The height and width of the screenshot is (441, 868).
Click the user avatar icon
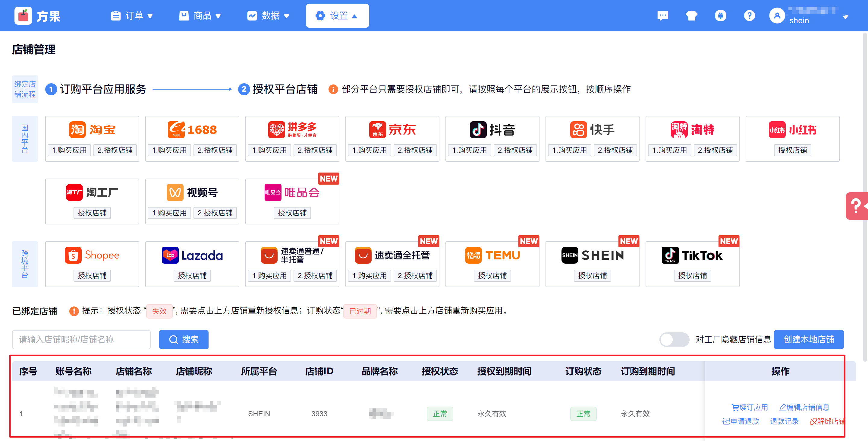[777, 15]
